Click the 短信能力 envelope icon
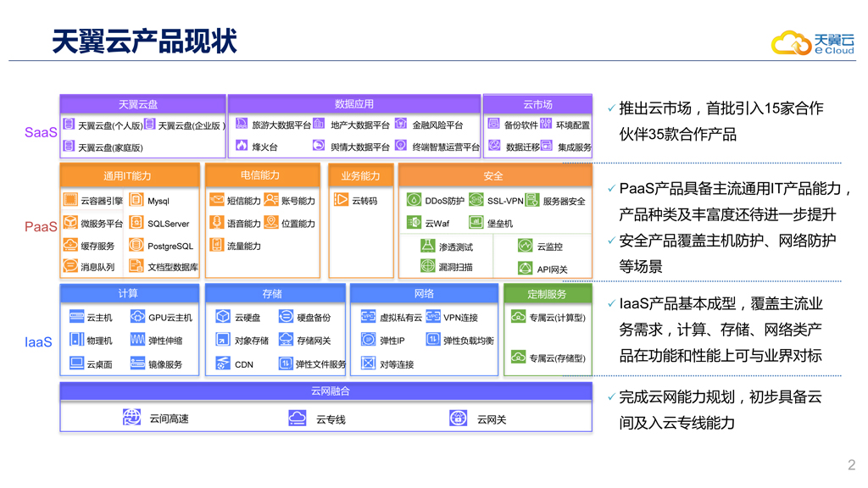868x488 pixels. coord(216,199)
